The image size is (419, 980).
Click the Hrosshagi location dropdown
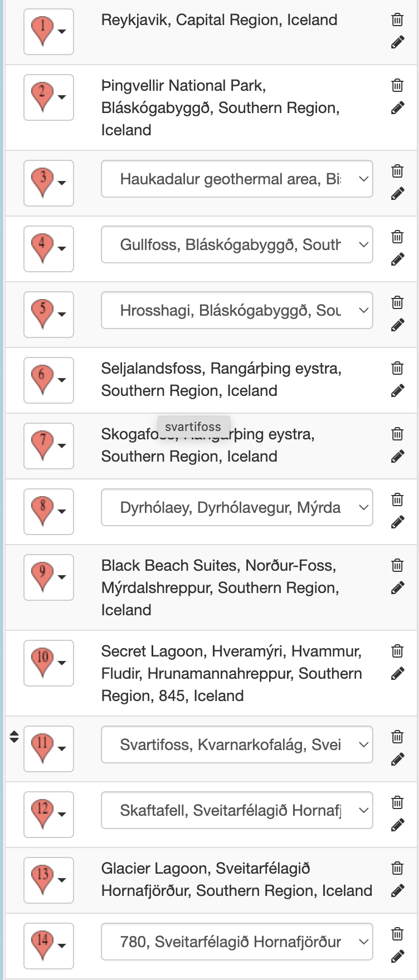coord(237,310)
